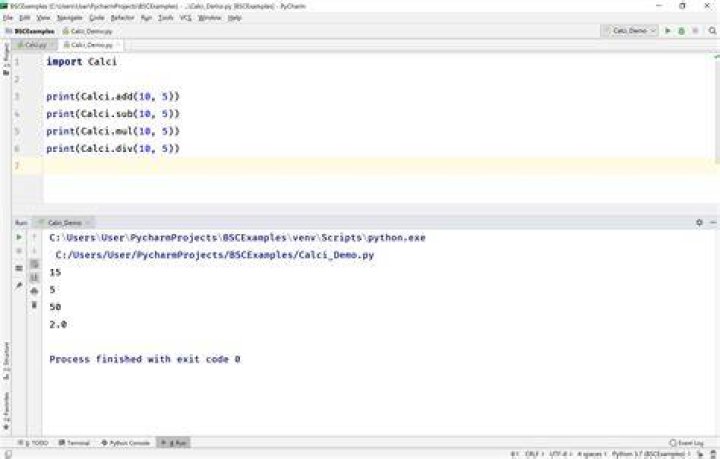Stop process in Run panel sidebar
Image resolution: width=720 pixels, height=459 pixels.
pyautogui.click(x=19, y=251)
